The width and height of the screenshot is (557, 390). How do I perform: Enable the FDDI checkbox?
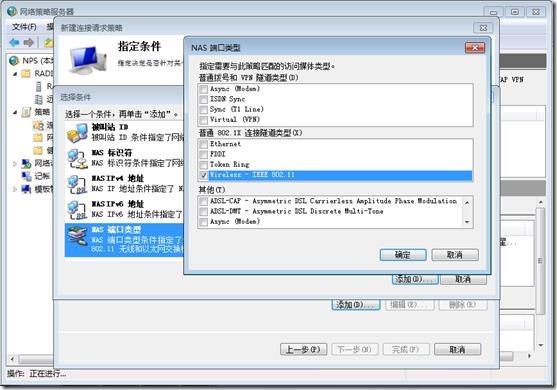(204, 155)
